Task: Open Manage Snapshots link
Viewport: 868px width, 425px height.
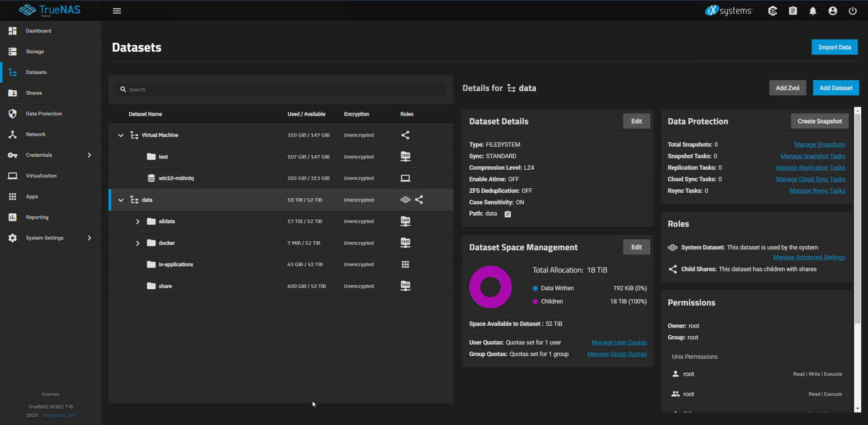Action: point(820,144)
